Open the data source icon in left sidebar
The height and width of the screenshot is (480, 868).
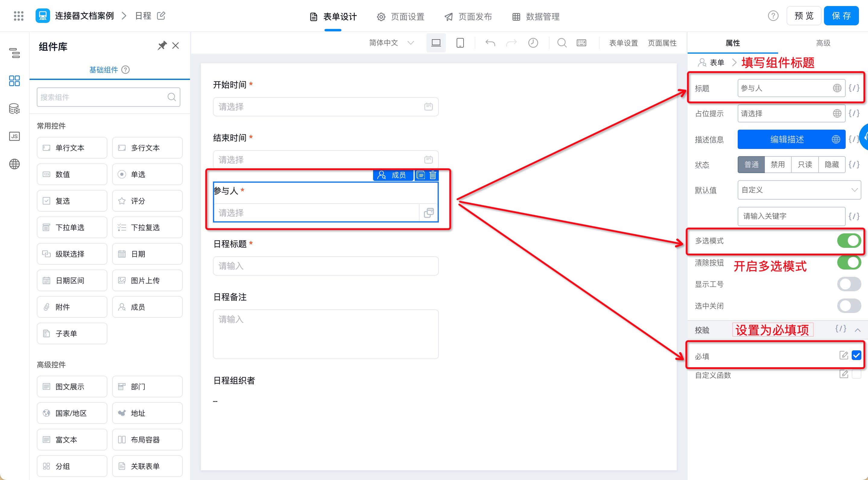click(14, 109)
